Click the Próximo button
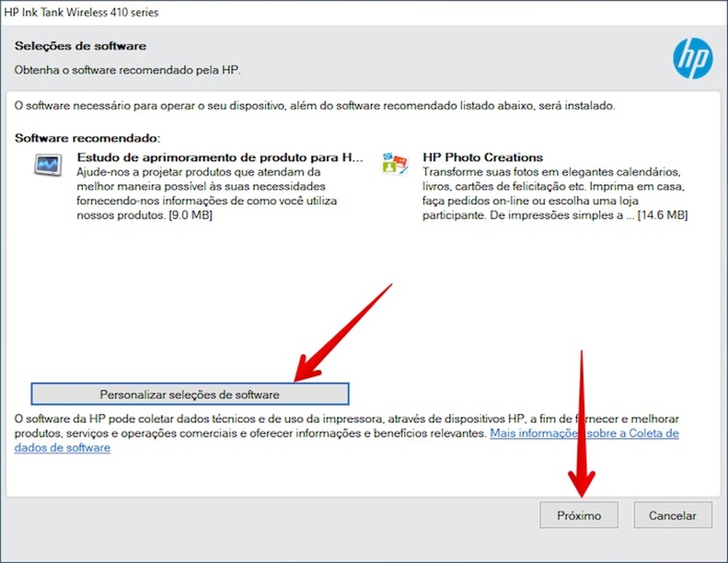The image size is (728, 563). click(x=579, y=515)
